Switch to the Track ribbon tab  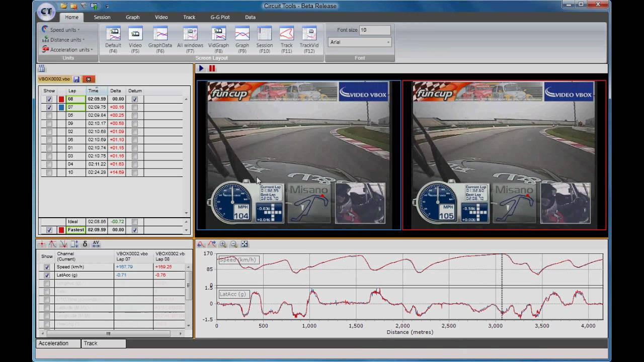[x=189, y=17]
